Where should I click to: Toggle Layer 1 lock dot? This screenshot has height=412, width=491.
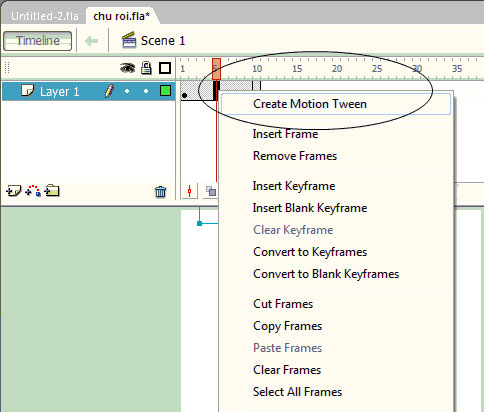click(146, 91)
